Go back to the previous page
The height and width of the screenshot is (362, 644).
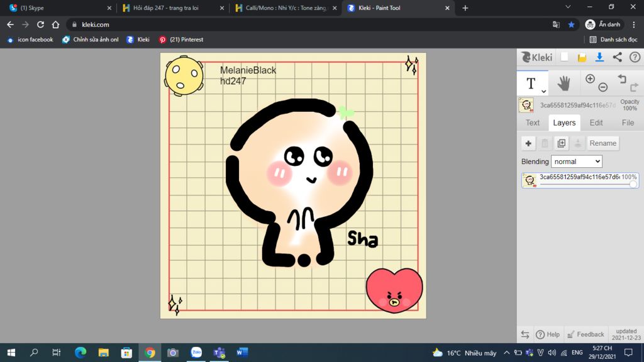point(10,25)
